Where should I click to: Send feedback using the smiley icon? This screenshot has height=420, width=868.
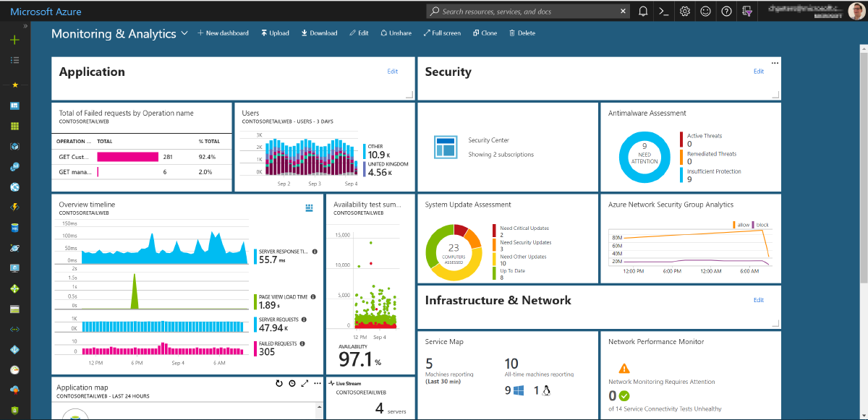705,11
